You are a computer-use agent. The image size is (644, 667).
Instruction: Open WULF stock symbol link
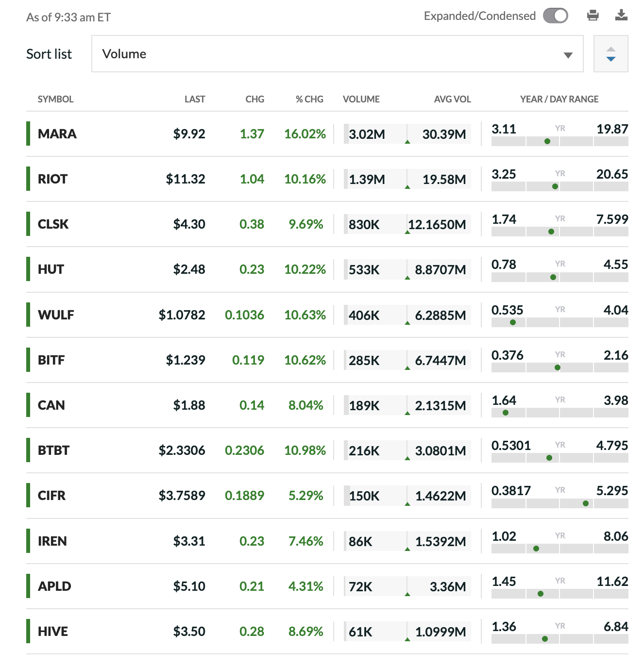56,315
